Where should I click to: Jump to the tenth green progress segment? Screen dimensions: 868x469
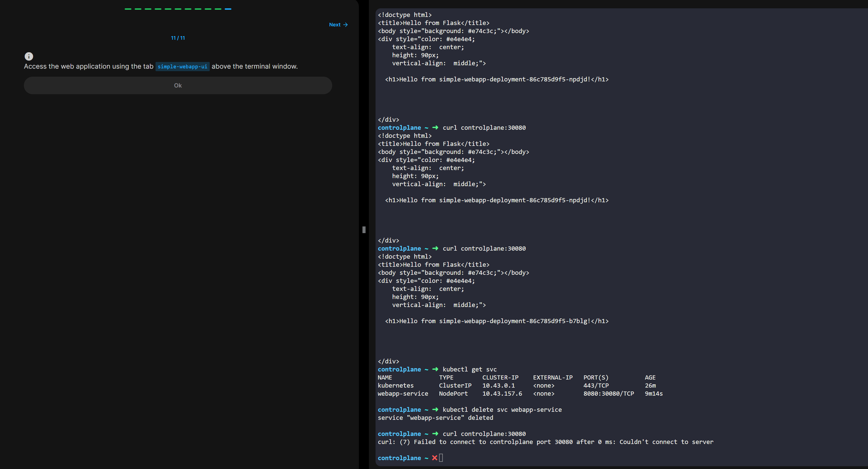tap(218, 9)
